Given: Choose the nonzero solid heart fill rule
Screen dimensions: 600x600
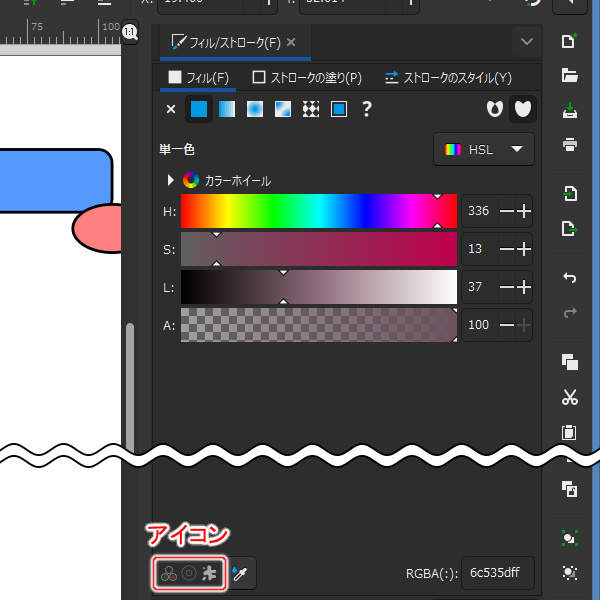Looking at the screenshot, I should point(522,109).
